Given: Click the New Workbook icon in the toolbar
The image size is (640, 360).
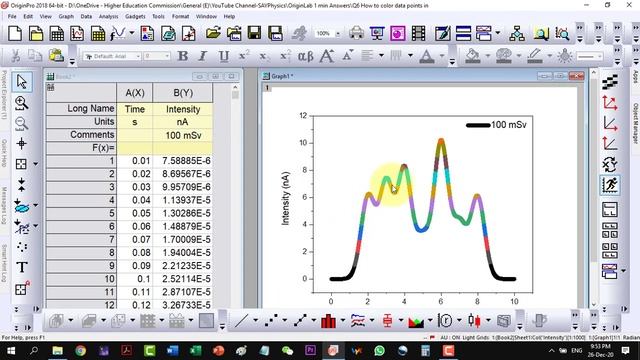Looking at the screenshot, I should [x=57, y=33].
